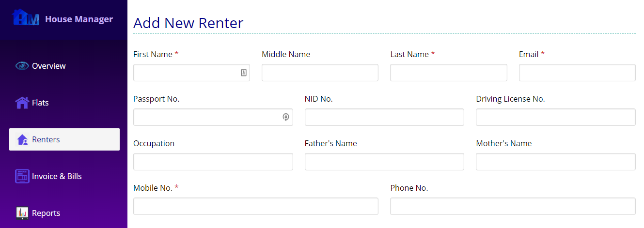Click the Invoice & Bills icon
The width and height of the screenshot is (644, 228).
pos(22,176)
